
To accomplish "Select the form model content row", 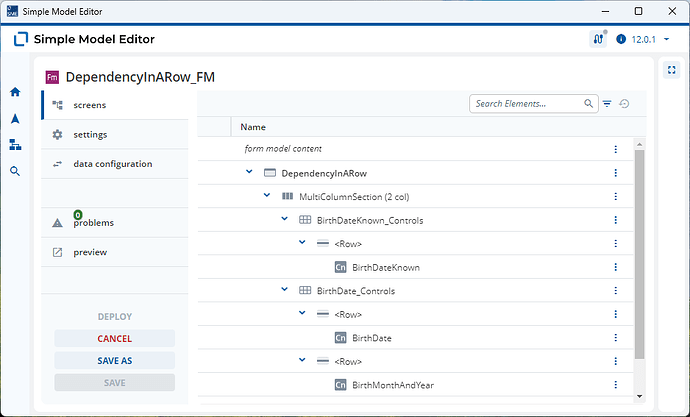I will click(x=416, y=149).
